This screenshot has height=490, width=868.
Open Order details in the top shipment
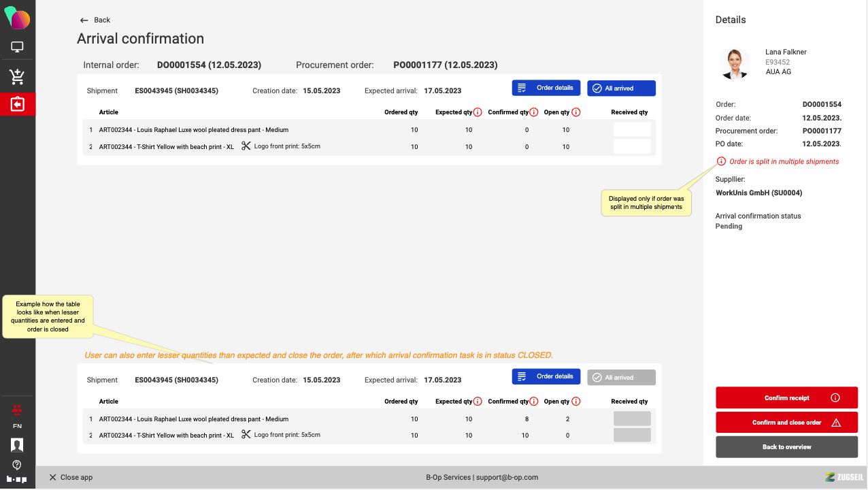[546, 88]
